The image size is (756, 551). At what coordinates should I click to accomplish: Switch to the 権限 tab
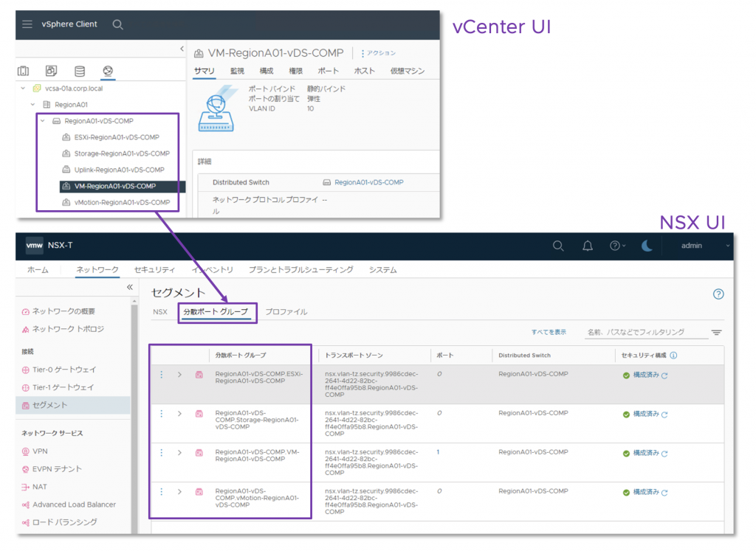[x=295, y=71]
